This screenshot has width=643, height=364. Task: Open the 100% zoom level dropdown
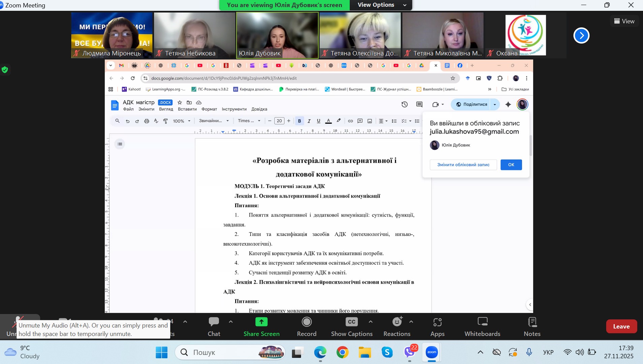click(x=182, y=121)
